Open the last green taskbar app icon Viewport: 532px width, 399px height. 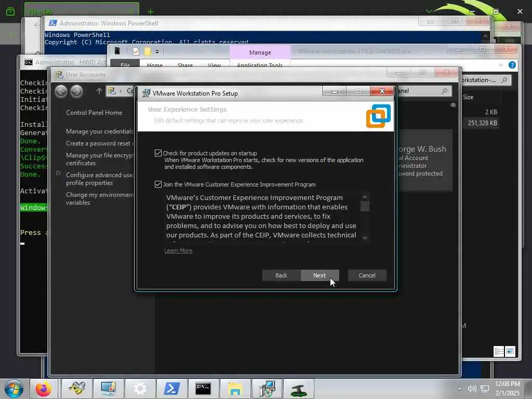point(299,389)
